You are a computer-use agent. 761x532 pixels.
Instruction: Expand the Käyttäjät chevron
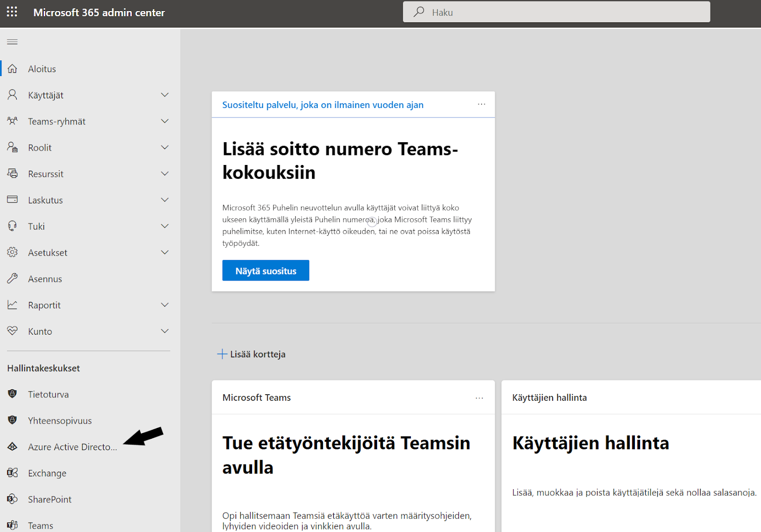165,95
